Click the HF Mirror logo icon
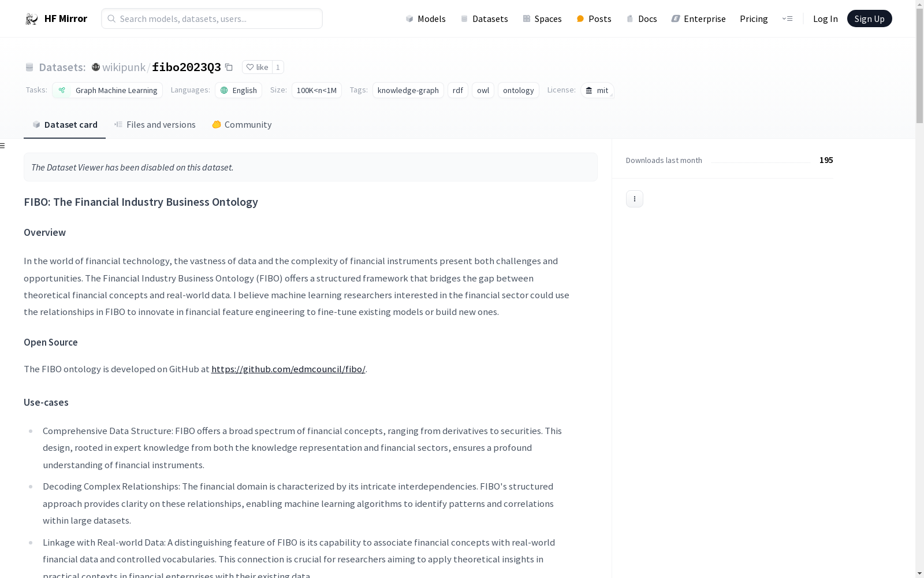The height and width of the screenshot is (578, 924). [32, 19]
